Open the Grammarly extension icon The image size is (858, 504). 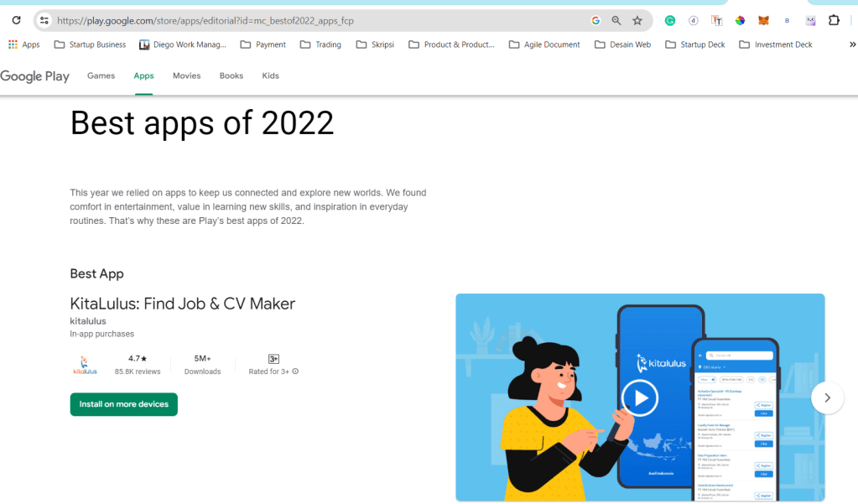(x=670, y=20)
